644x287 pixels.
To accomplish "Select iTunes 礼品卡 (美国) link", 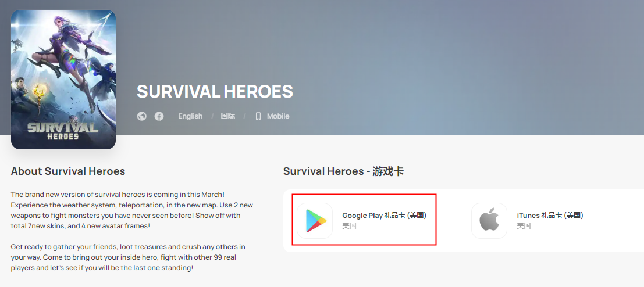I will pos(550,215).
